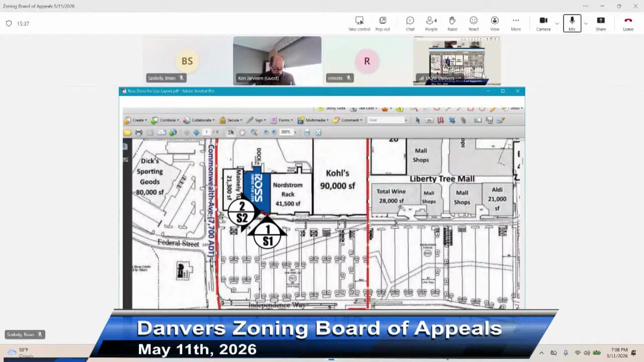Toggle the Mic mute

572,24
